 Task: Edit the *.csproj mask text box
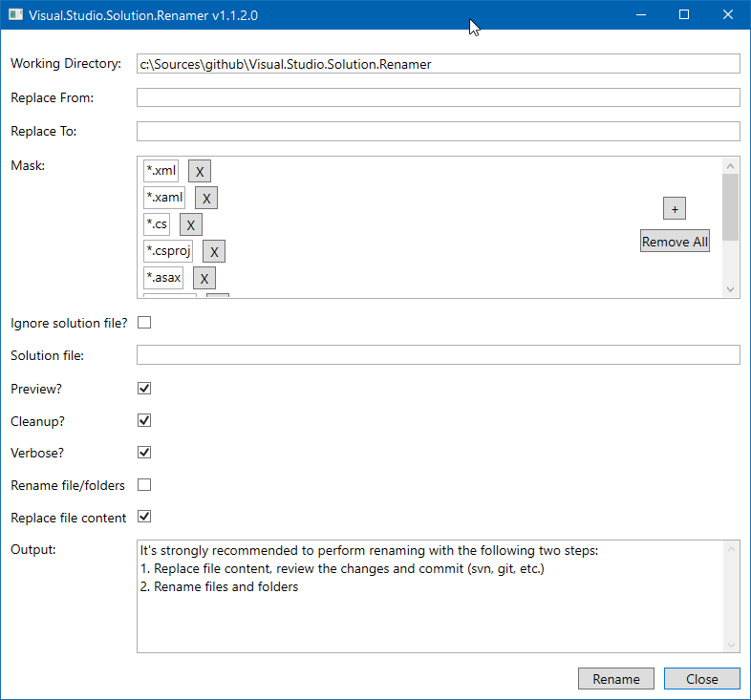click(168, 251)
